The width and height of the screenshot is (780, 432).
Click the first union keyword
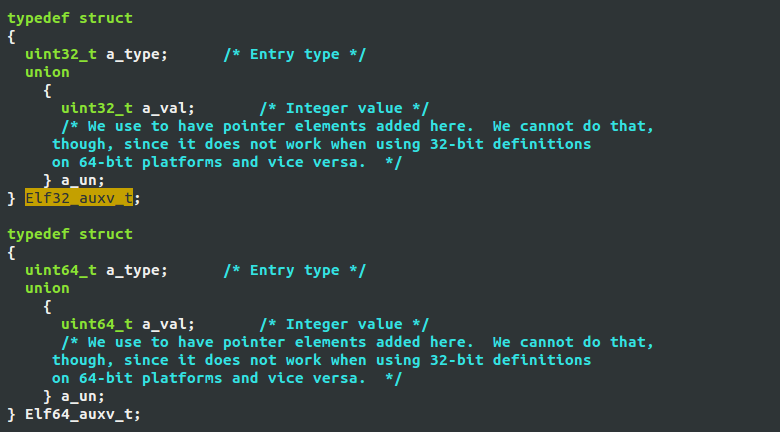pyautogui.click(x=47, y=73)
